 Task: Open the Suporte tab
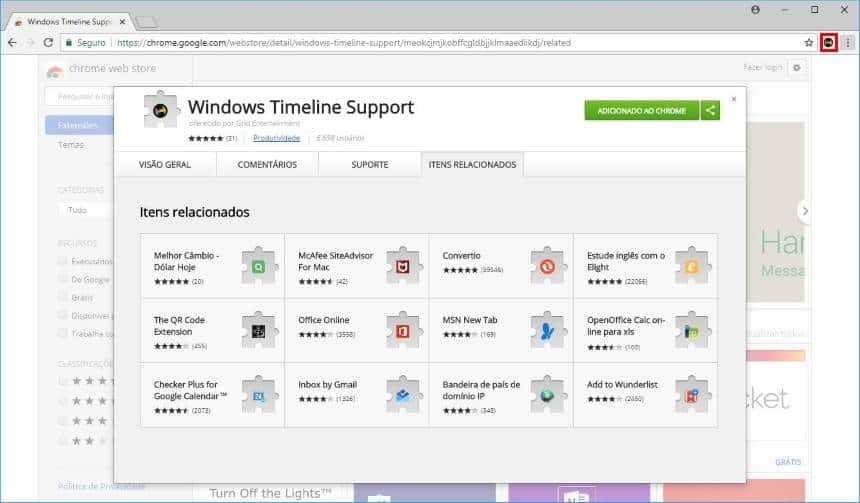(370, 165)
